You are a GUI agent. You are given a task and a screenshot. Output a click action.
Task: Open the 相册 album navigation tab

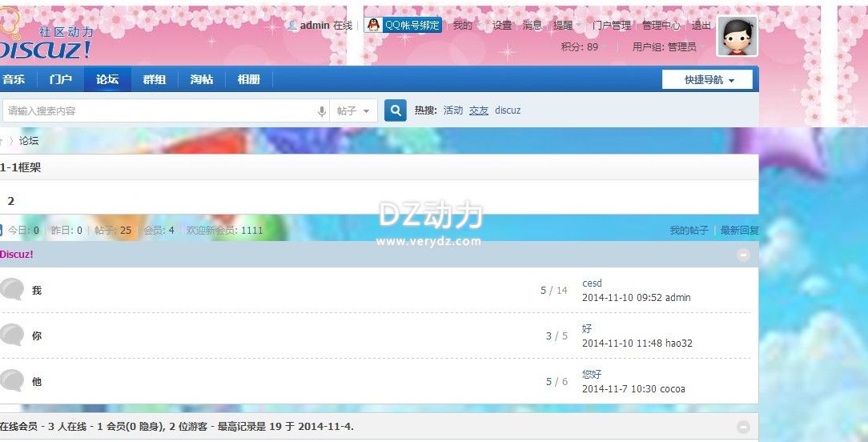point(248,79)
